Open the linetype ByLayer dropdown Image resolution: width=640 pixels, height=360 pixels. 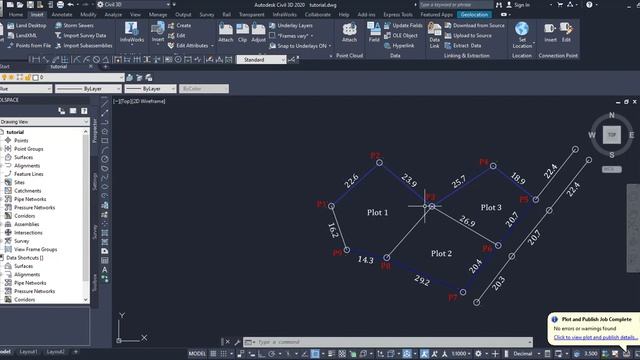point(118,89)
